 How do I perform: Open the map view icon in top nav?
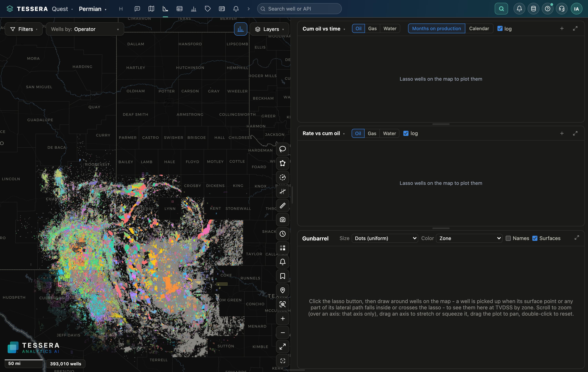(x=151, y=9)
